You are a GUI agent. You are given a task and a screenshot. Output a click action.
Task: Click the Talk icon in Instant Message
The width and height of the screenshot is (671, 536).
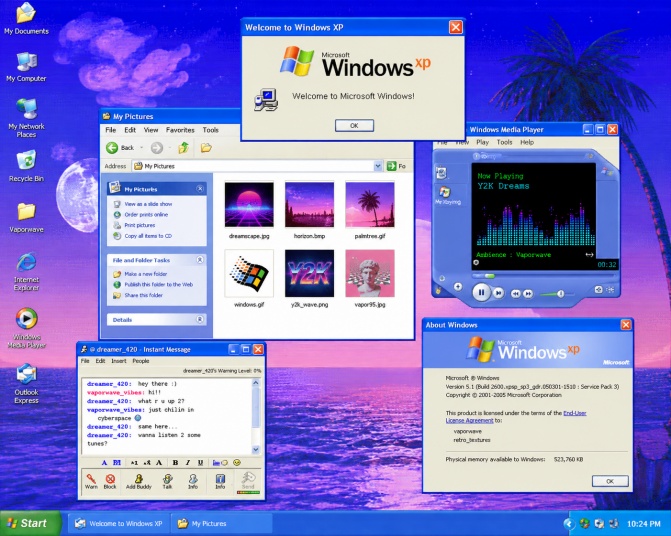(x=167, y=481)
